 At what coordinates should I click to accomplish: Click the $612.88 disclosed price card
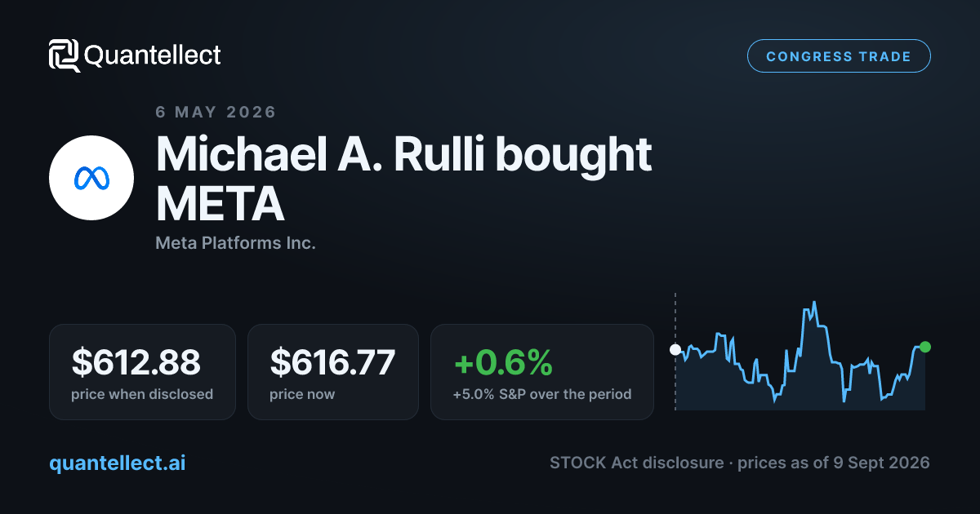(x=142, y=372)
